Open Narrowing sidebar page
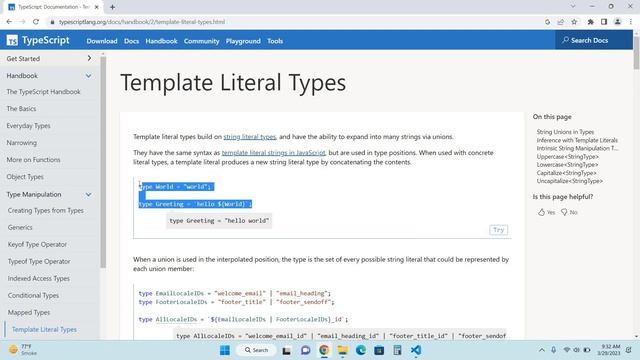The width and height of the screenshot is (640, 360). [21, 143]
